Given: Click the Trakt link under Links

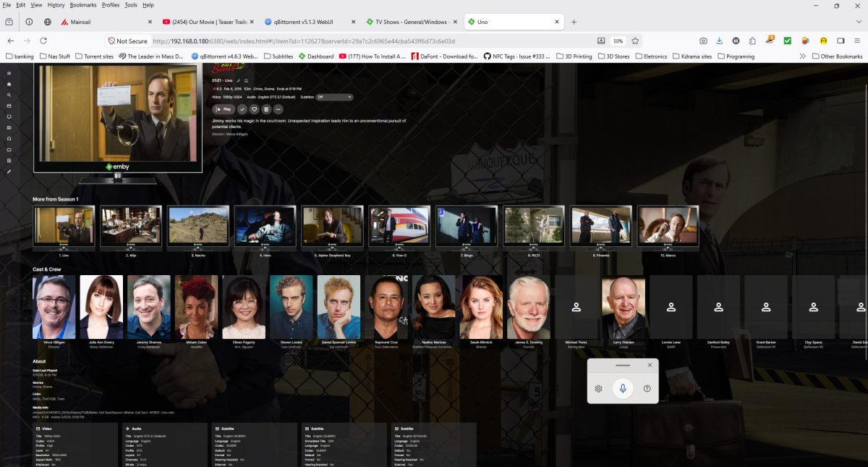Looking at the screenshot, I should coord(61,399).
